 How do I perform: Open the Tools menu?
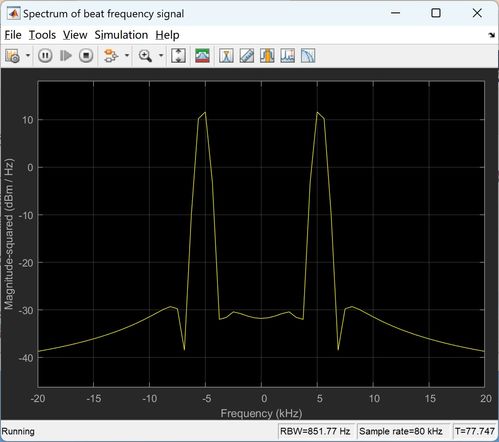pos(42,35)
